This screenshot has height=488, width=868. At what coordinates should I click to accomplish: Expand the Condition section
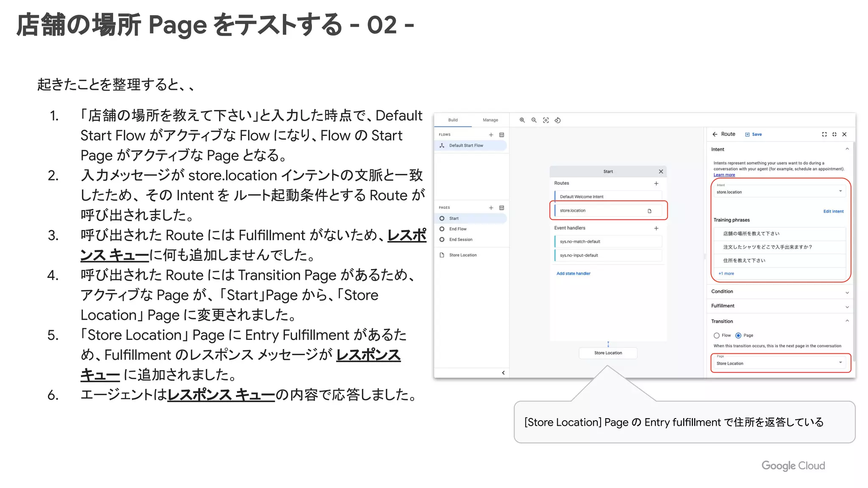click(847, 292)
